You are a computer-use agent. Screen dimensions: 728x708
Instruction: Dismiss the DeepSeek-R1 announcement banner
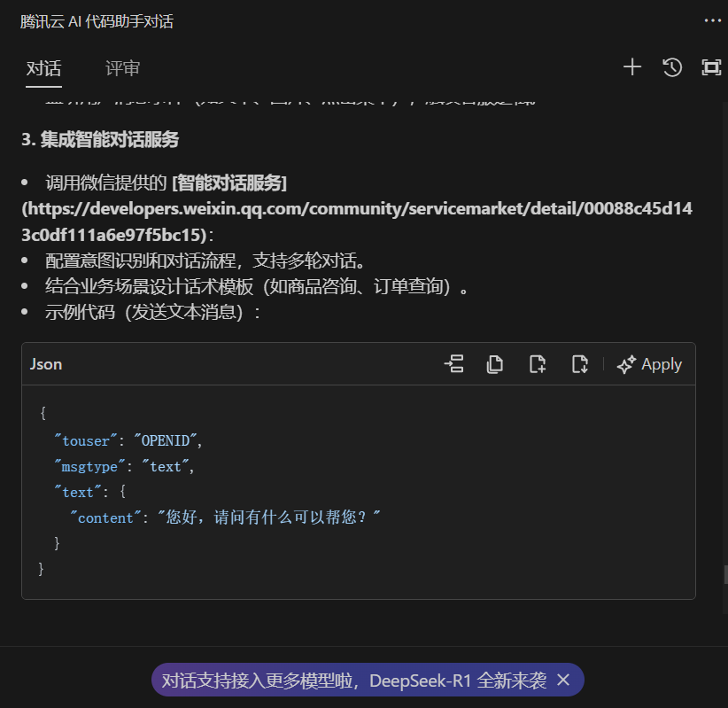(x=563, y=681)
